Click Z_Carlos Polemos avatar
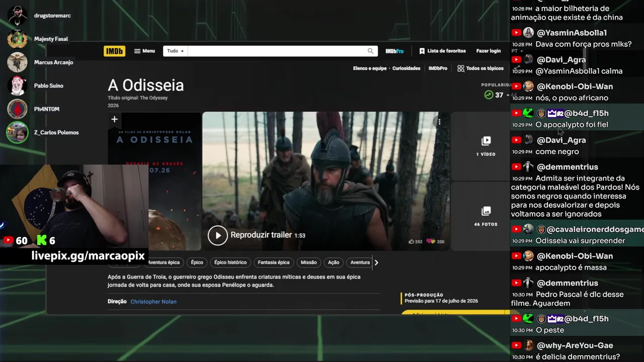644x362 pixels. (x=17, y=133)
